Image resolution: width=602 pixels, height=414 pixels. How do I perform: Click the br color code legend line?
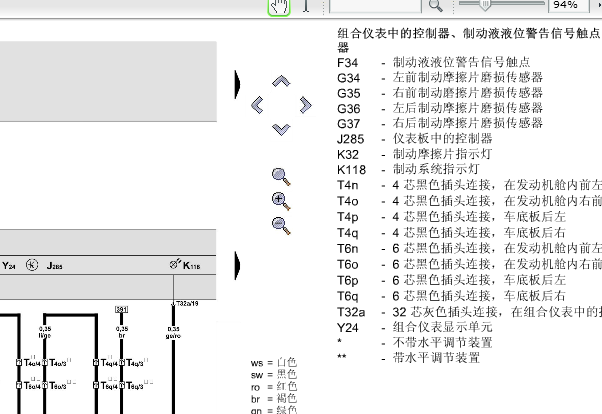[274, 399]
